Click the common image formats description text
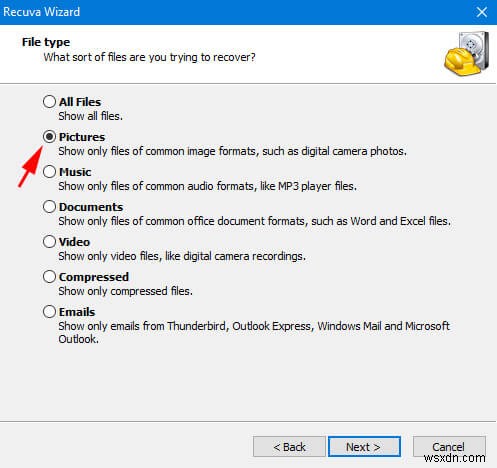The image size is (497, 468). click(232, 151)
